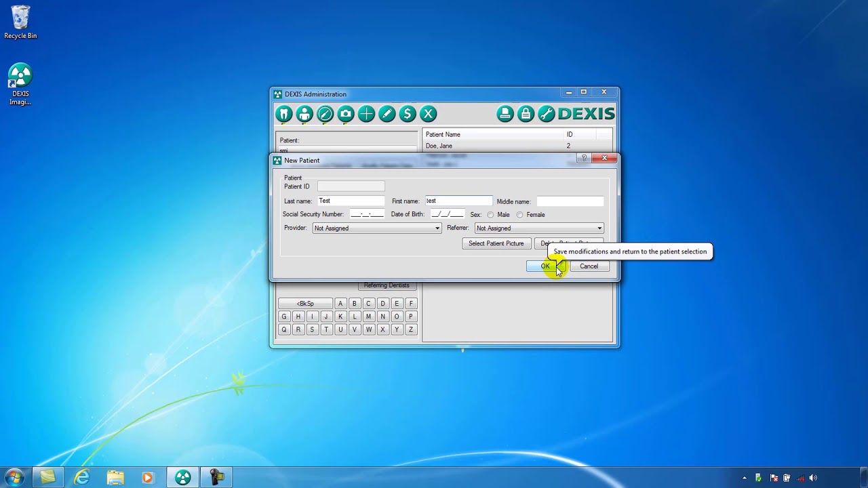868x488 pixels.
Task: Click letter S on the letter pad
Action: 312,329
